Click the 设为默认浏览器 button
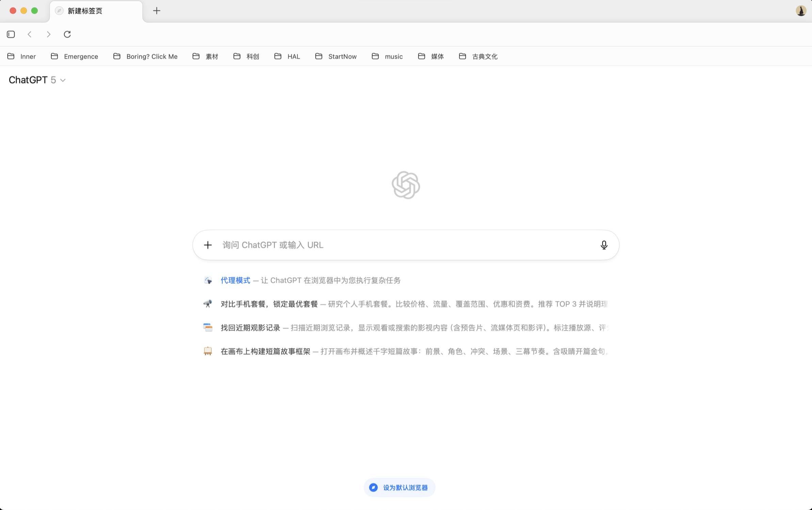 pyautogui.click(x=400, y=488)
